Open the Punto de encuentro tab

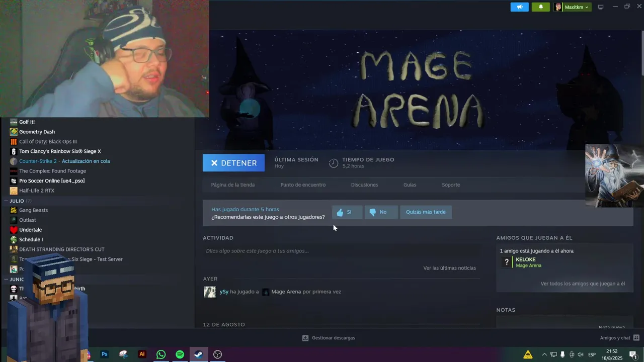click(x=303, y=185)
